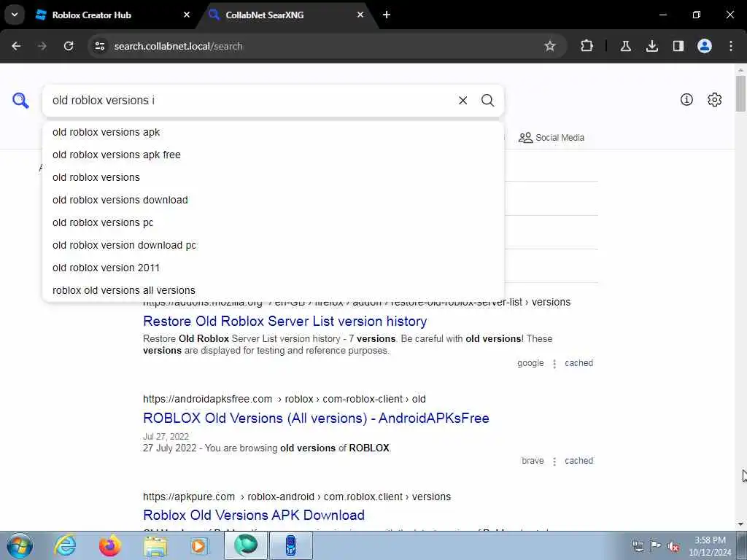The height and width of the screenshot is (560, 747).
Task: Open 'Restore Old Roblox Server List version history'
Action: [x=285, y=322]
